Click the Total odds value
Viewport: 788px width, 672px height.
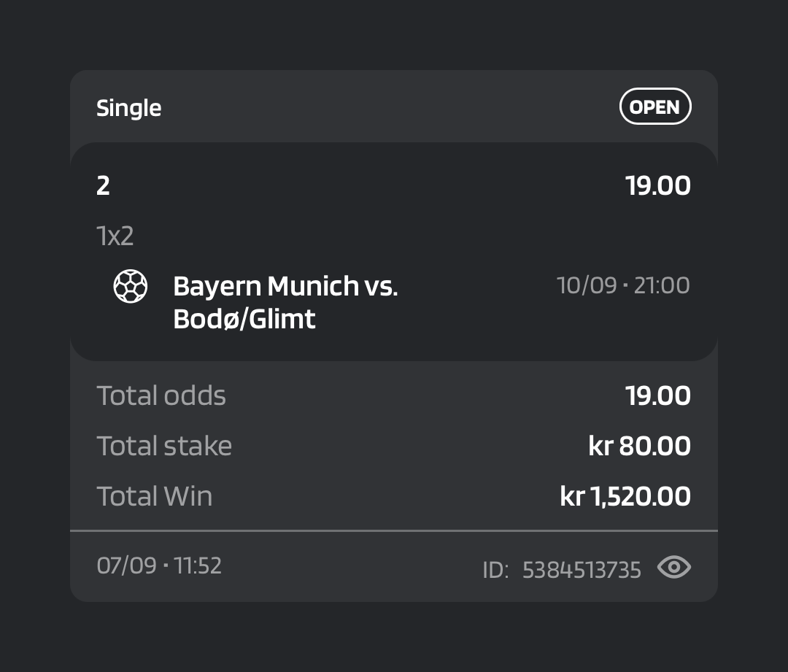click(x=658, y=396)
